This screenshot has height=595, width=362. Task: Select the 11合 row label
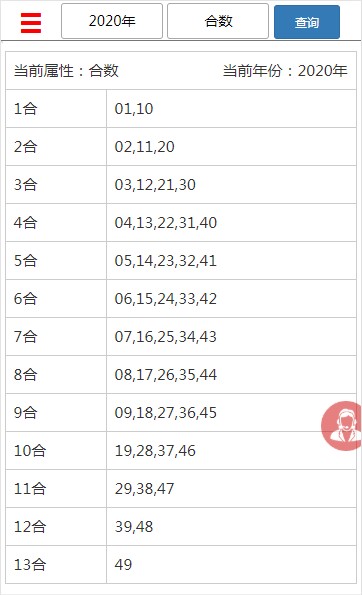pyautogui.click(x=30, y=488)
